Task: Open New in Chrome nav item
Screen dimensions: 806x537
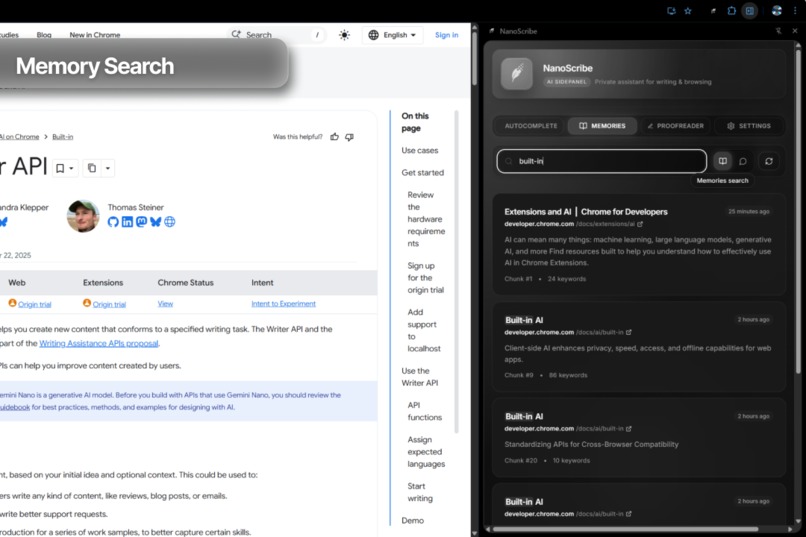Action: click(x=95, y=35)
